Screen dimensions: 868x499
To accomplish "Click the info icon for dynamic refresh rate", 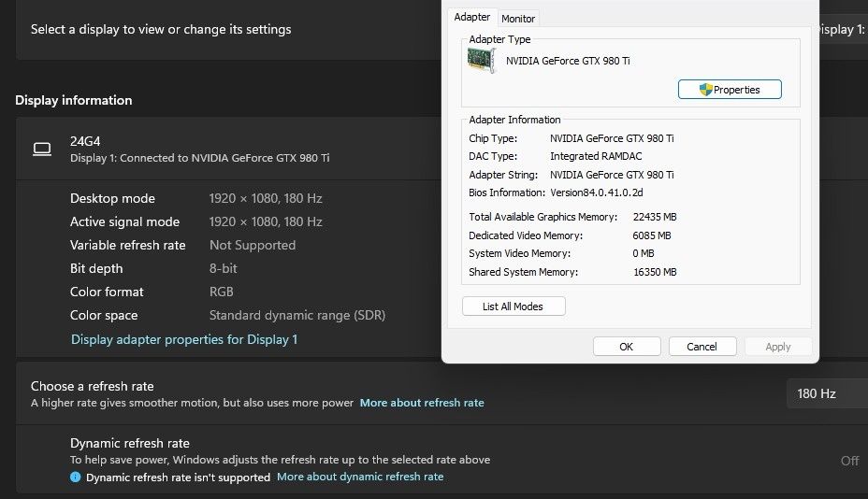I will [75, 477].
